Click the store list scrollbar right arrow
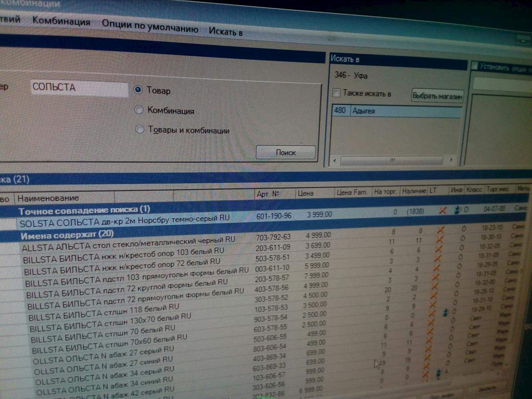Screen dimensions: 532x399 (x=451, y=160)
